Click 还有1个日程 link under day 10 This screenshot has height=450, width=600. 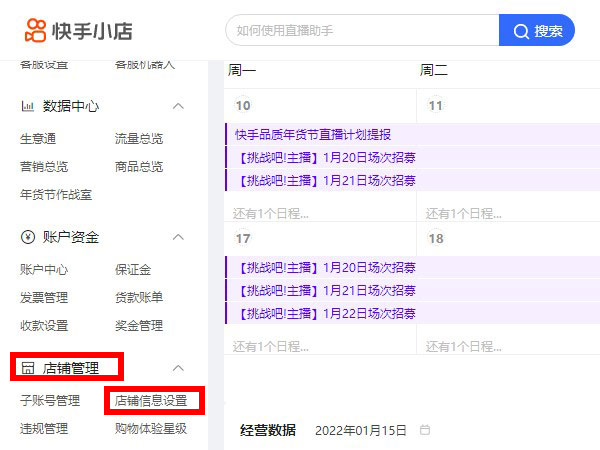(271, 213)
